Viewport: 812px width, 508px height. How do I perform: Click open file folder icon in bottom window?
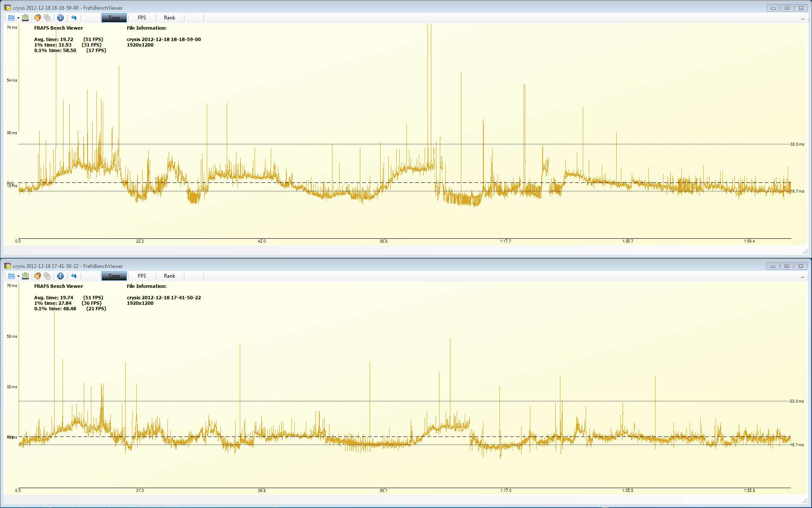point(11,276)
